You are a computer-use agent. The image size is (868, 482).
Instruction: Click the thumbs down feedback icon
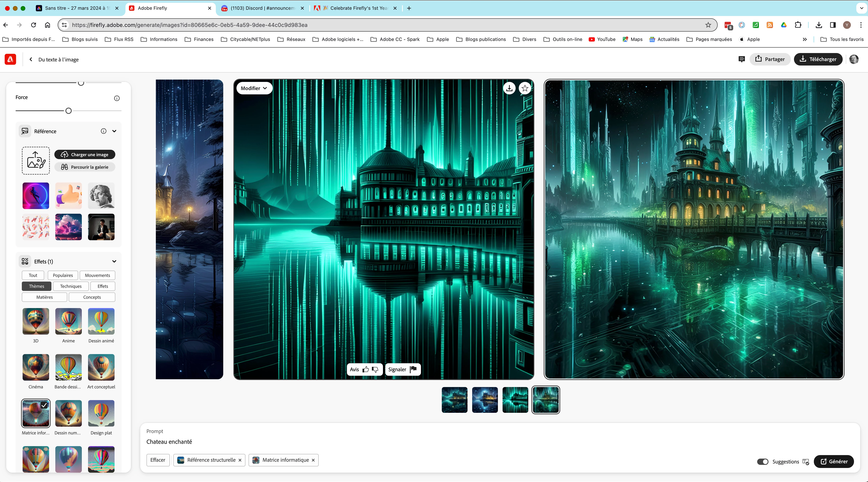[375, 369]
